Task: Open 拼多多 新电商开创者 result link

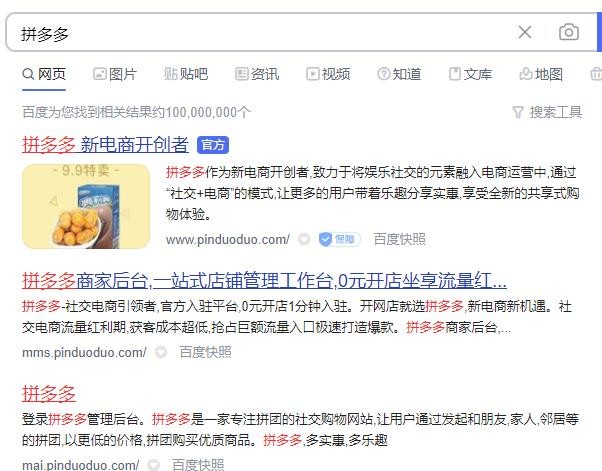Action: pos(105,145)
